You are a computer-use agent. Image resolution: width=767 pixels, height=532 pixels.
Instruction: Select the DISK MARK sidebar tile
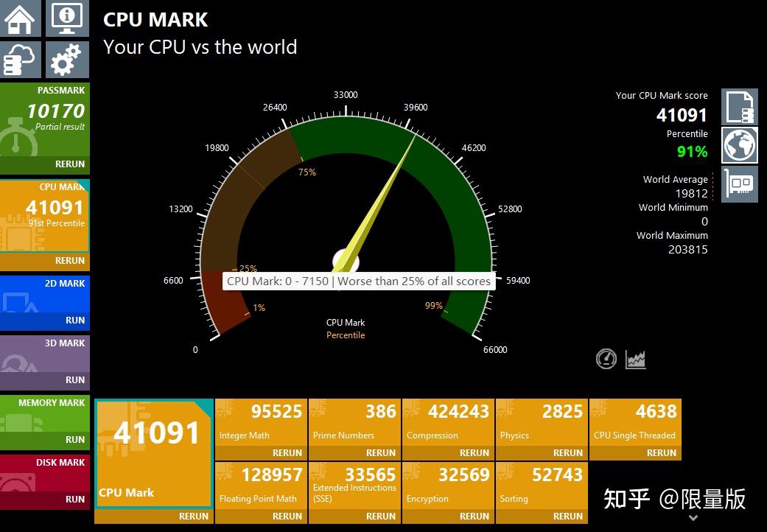pos(44,473)
